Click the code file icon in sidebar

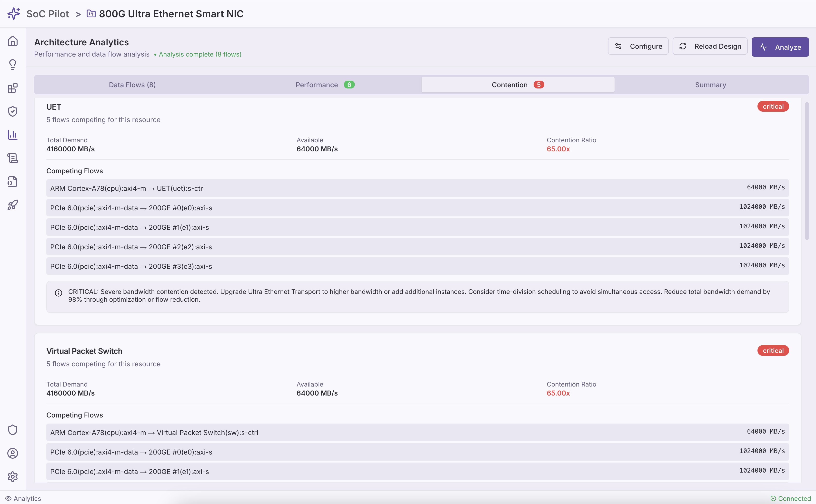click(12, 181)
